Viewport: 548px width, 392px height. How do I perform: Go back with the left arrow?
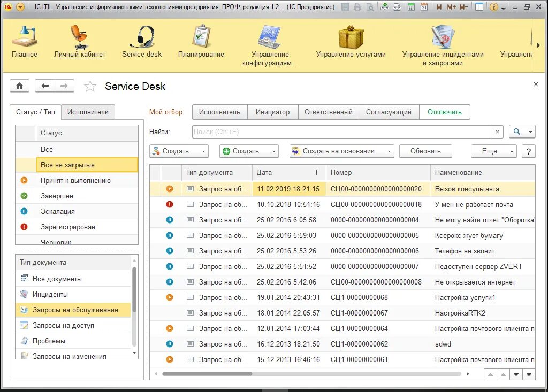pos(45,86)
